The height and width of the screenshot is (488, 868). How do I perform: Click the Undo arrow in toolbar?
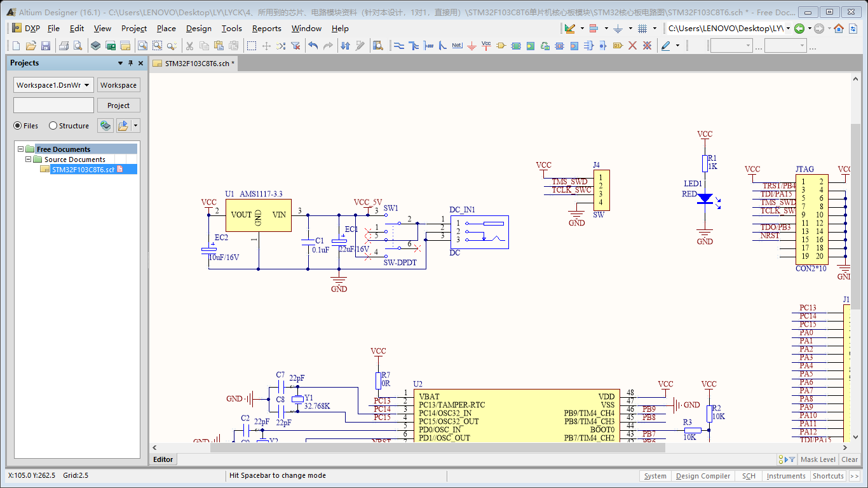[x=313, y=46]
